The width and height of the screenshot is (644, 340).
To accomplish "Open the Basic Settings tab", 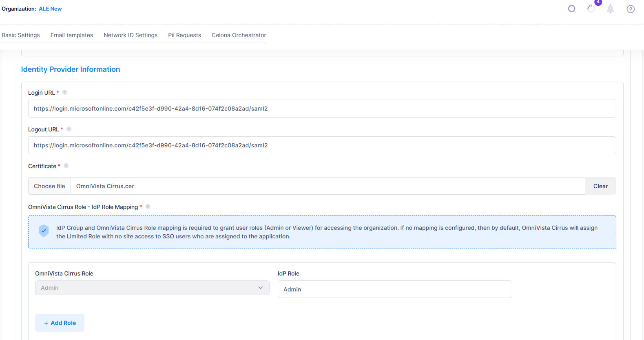I will click(x=21, y=35).
